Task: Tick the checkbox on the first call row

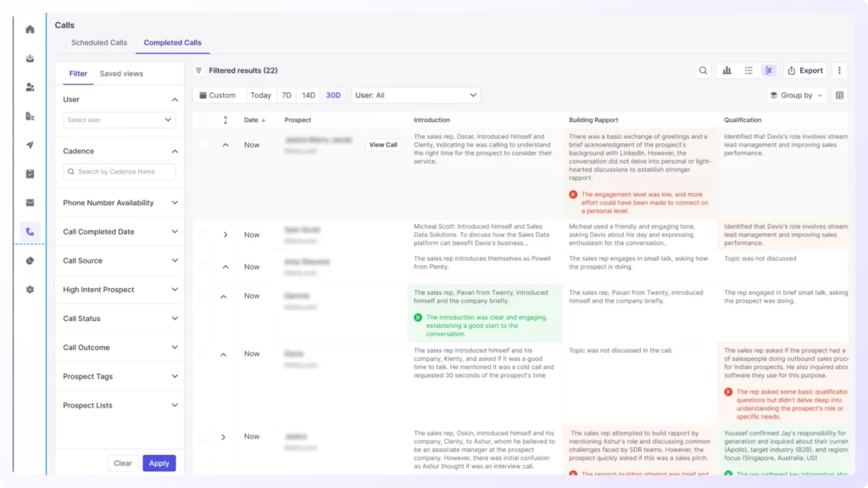Action: click(x=202, y=144)
